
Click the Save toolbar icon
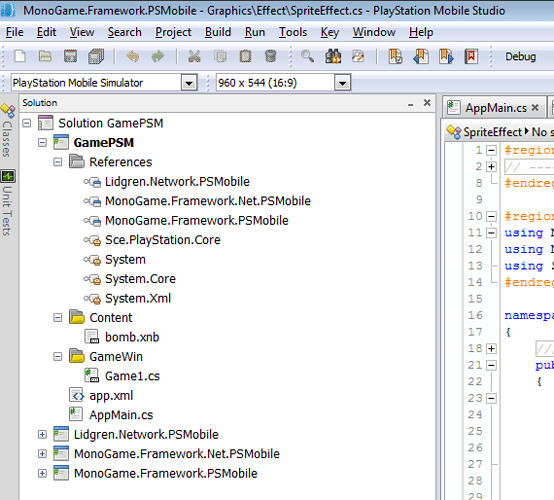[70, 56]
